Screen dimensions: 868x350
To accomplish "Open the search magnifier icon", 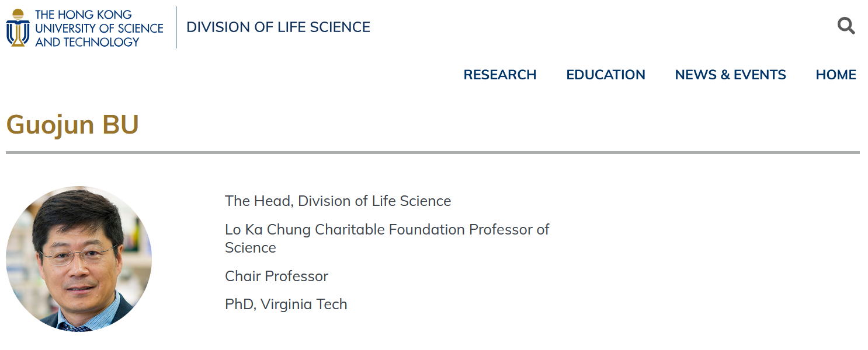I will pos(846,26).
